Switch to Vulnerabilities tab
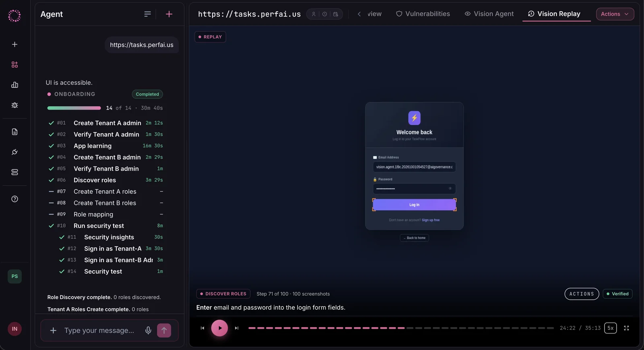This screenshot has height=350, width=644. 423,14
